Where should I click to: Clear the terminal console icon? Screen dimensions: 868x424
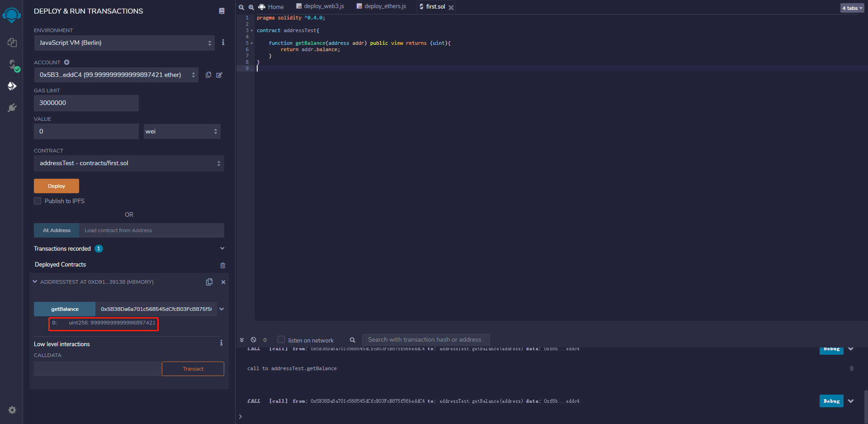(254, 340)
